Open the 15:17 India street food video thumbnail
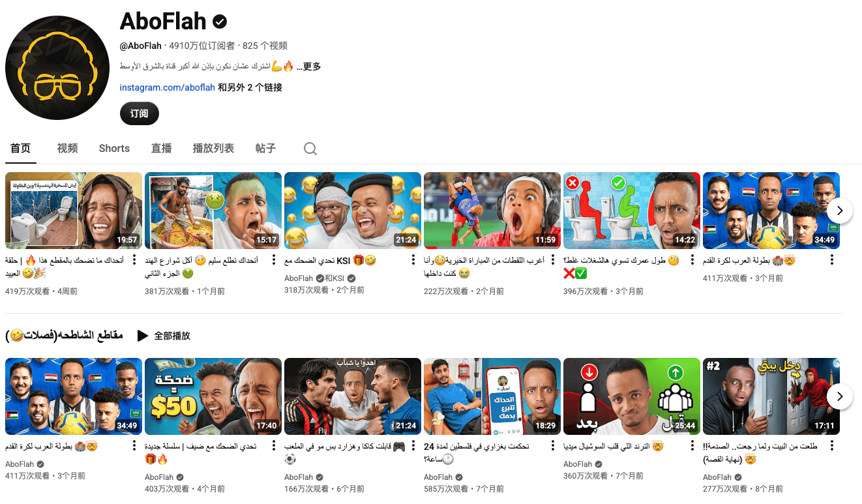 tap(213, 211)
